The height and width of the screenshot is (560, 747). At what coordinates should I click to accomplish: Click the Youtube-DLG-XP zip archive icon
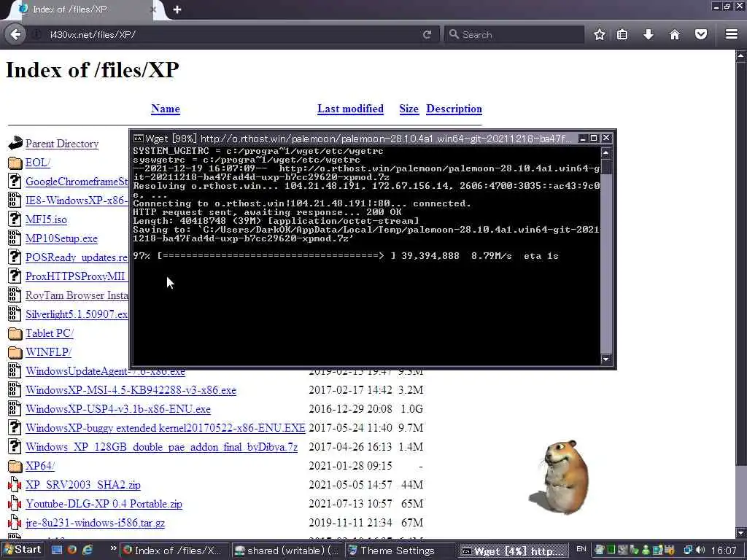coord(15,504)
